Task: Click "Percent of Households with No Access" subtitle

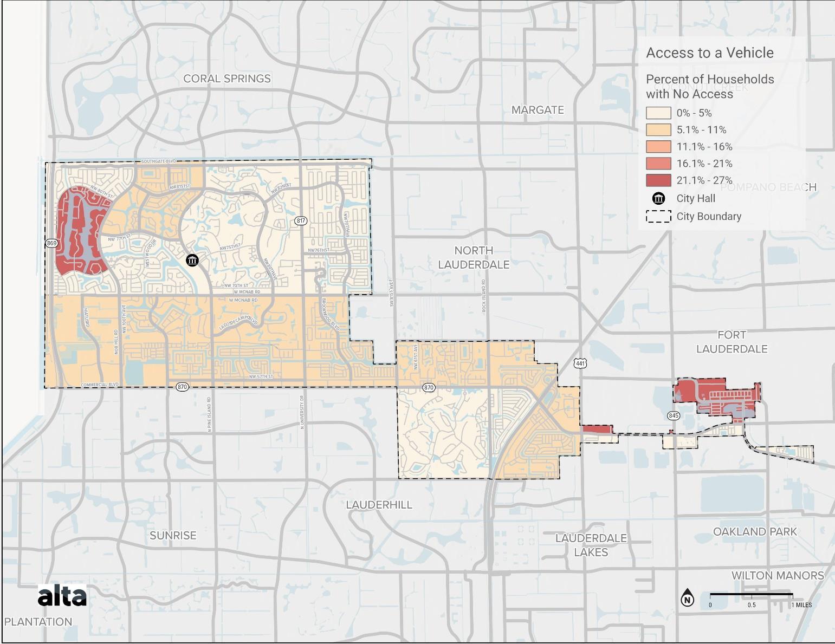Action: pyautogui.click(x=710, y=87)
